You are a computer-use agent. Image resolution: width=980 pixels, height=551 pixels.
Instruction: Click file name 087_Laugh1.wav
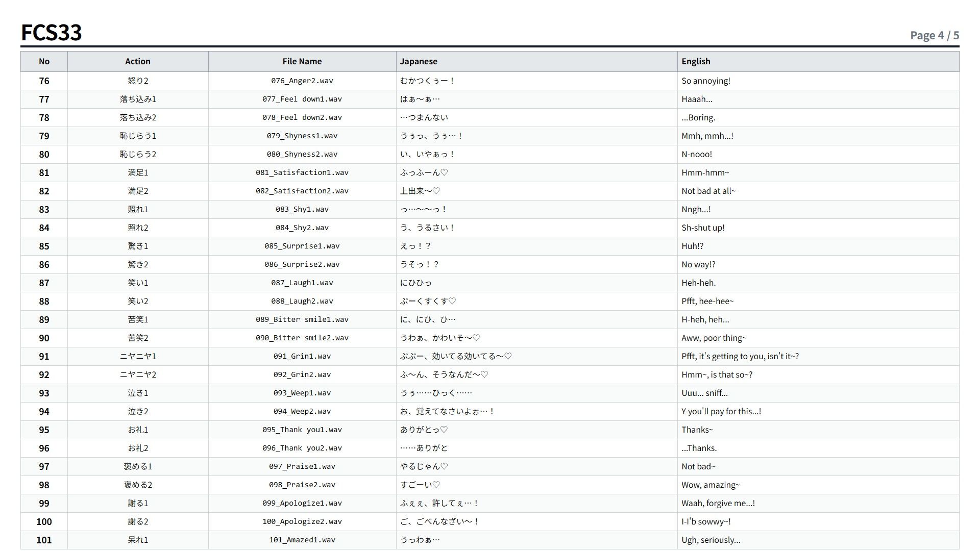tap(302, 283)
